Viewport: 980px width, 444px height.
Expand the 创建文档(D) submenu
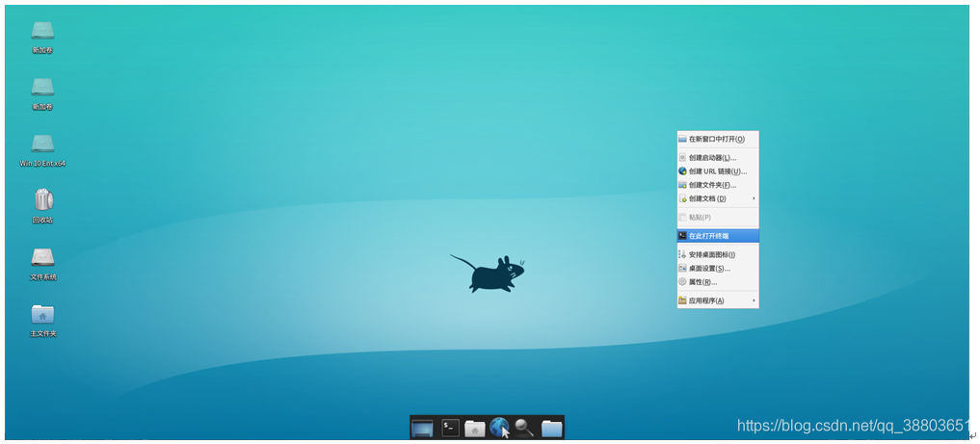(x=718, y=198)
